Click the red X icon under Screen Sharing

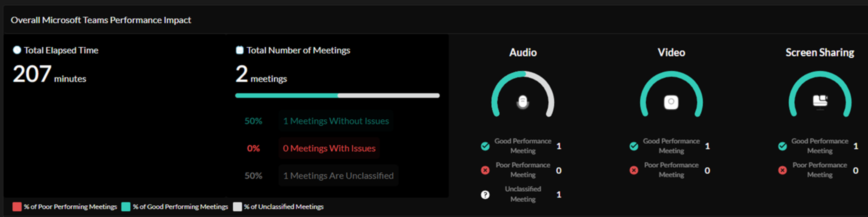782,170
